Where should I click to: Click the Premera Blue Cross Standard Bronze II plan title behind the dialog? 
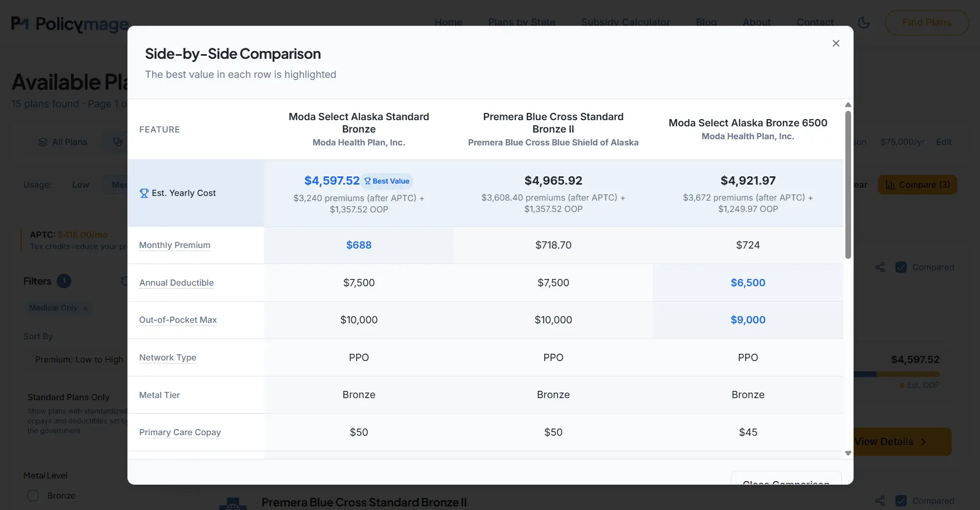pyautogui.click(x=364, y=502)
